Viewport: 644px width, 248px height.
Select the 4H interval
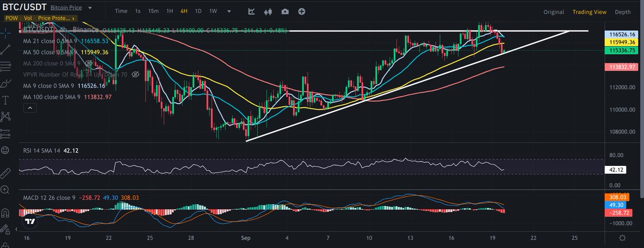pyautogui.click(x=184, y=11)
